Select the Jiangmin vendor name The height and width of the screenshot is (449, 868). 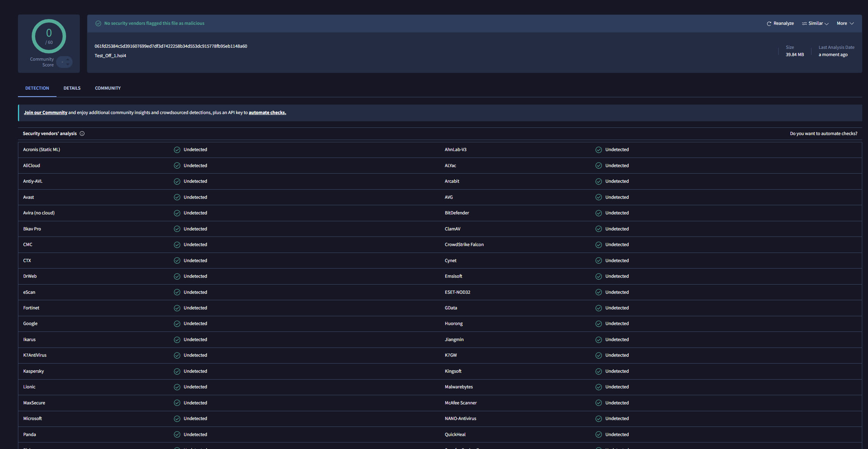coord(454,340)
